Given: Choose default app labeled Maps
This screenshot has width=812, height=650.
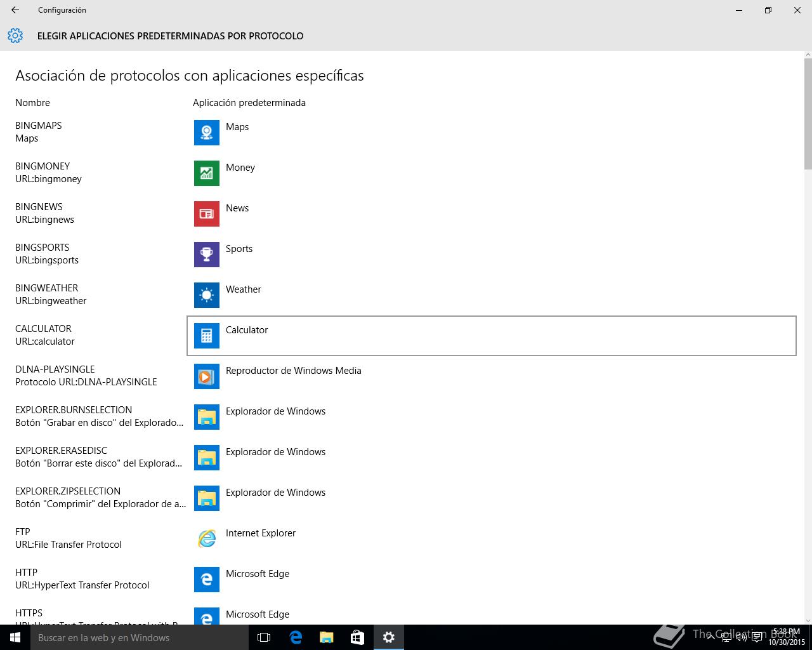Looking at the screenshot, I should (237, 127).
